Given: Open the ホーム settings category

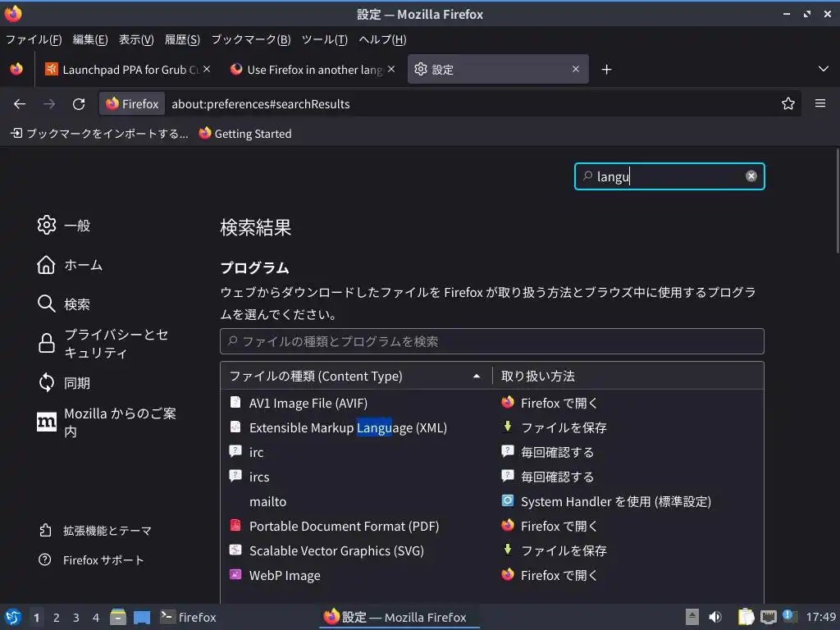Looking at the screenshot, I should pyautogui.click(x=70, y=265).
